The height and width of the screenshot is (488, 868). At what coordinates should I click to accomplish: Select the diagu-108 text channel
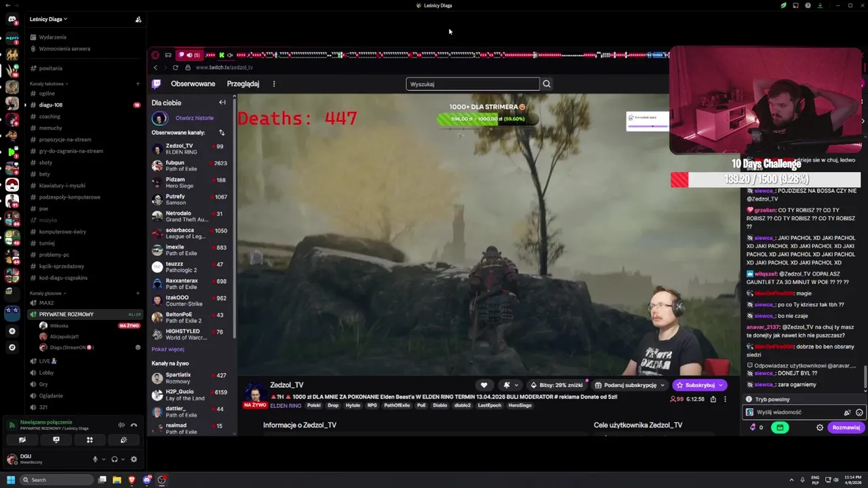point(51,105)
